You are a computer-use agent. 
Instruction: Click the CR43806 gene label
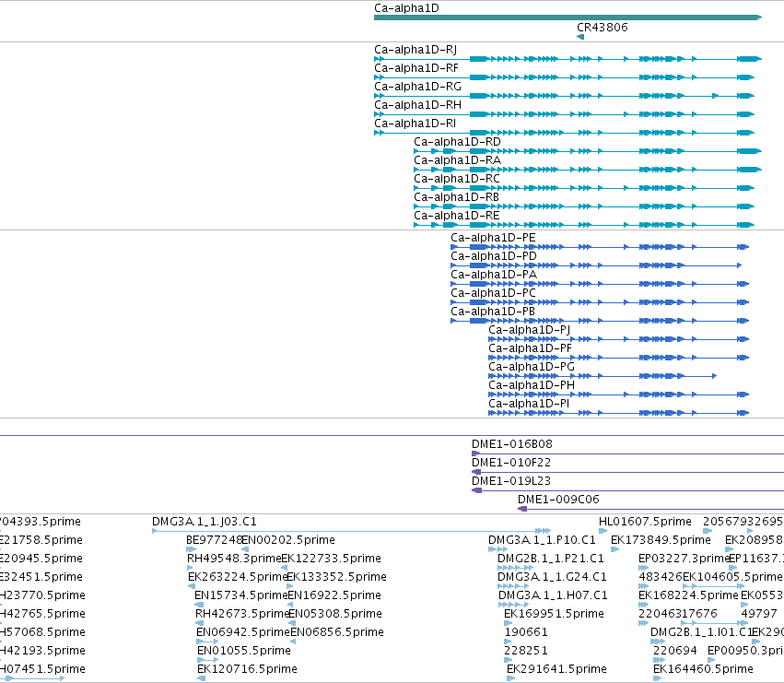[x=602, y=28]
